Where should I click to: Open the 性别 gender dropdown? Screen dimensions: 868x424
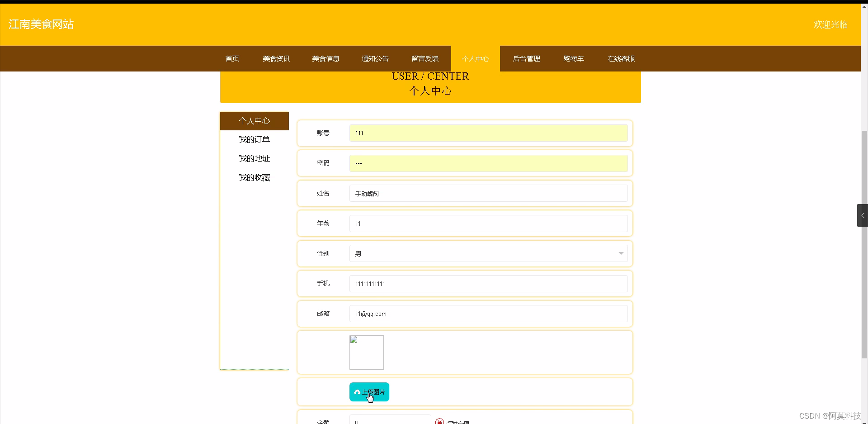(x=488, y=253)
